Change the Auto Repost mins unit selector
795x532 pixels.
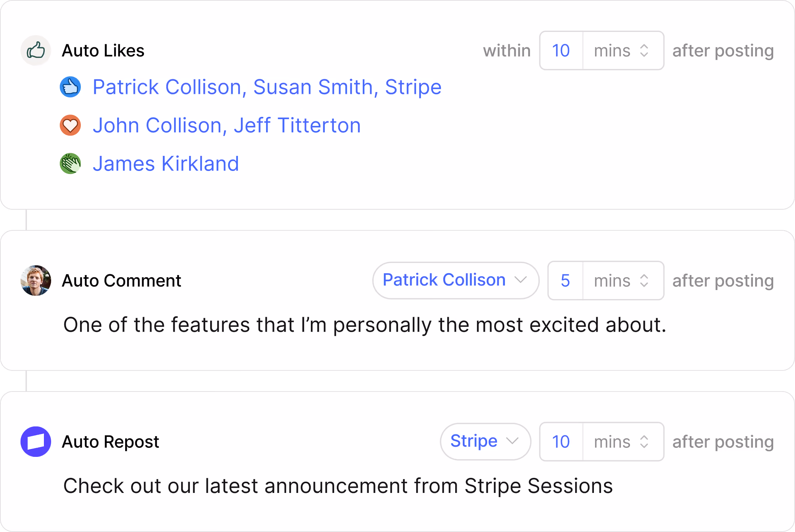[x=623, y=441]
